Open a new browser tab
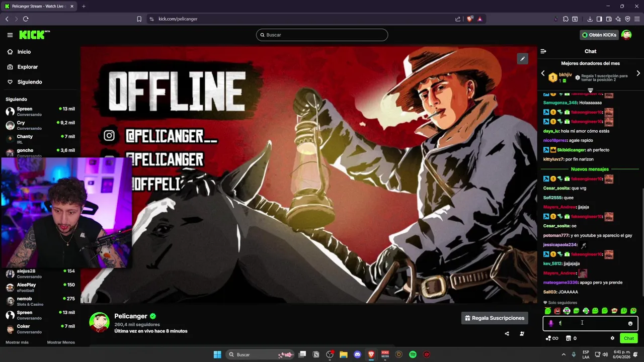 click(84, 6)
